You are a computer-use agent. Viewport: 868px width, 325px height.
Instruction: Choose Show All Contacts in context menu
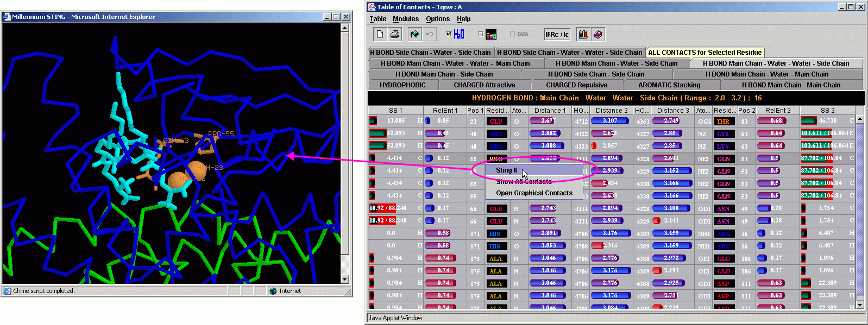(534, 182)
